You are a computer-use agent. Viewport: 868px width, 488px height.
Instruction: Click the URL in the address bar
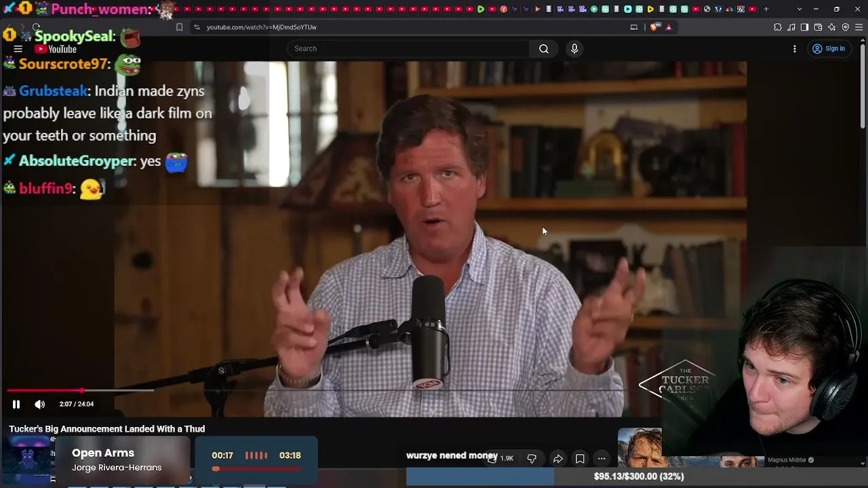click(262, 27)
